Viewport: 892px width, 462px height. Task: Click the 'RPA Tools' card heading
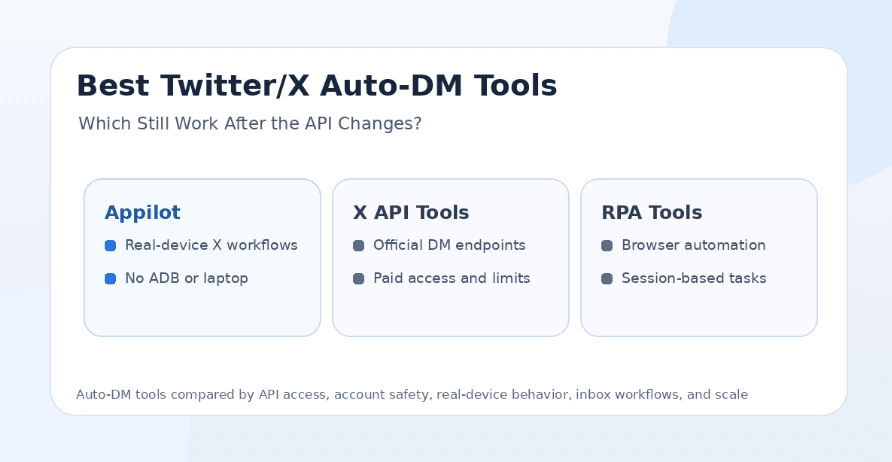(x=651, y=213)
